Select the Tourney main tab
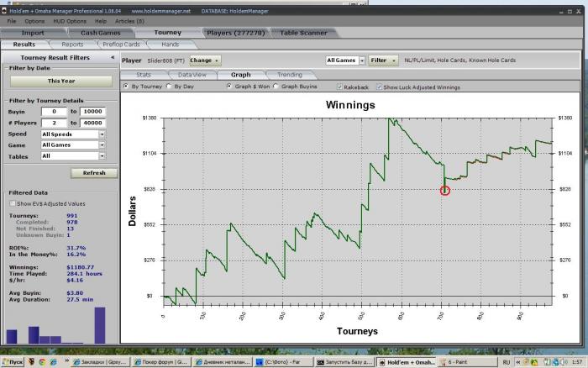Viewport: 588px width, 368px height. coord(168,33)
